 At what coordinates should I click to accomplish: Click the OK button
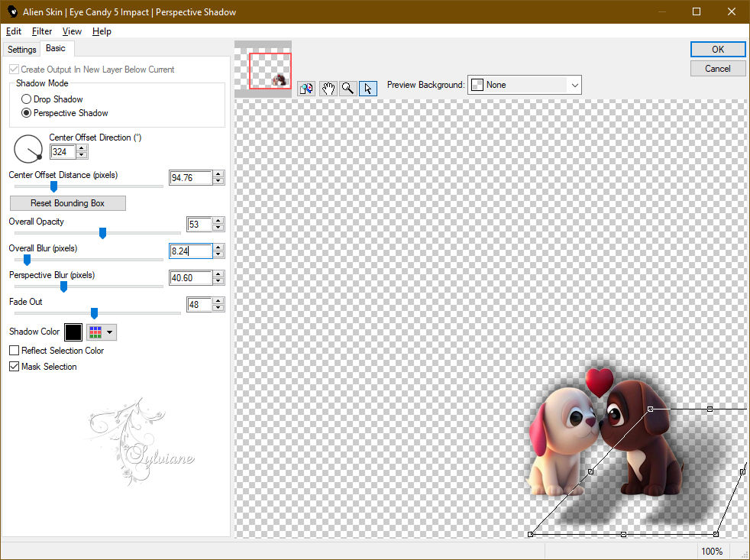717,50
